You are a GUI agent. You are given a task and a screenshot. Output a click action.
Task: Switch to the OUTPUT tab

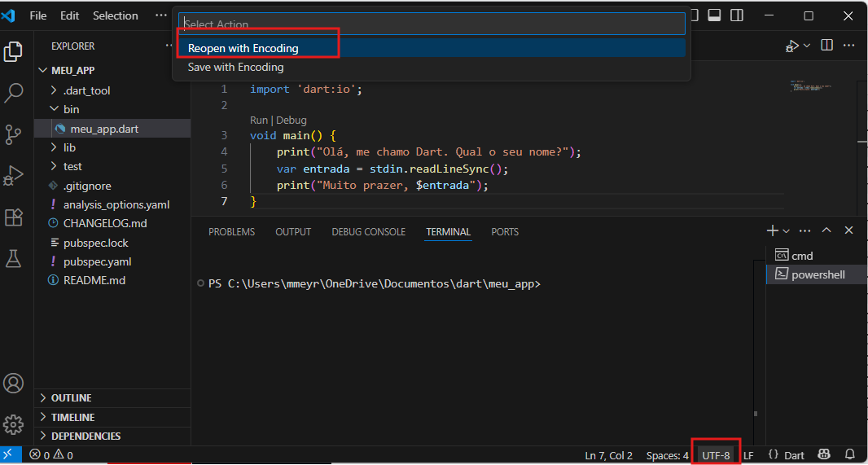click(x=293, y=232)
